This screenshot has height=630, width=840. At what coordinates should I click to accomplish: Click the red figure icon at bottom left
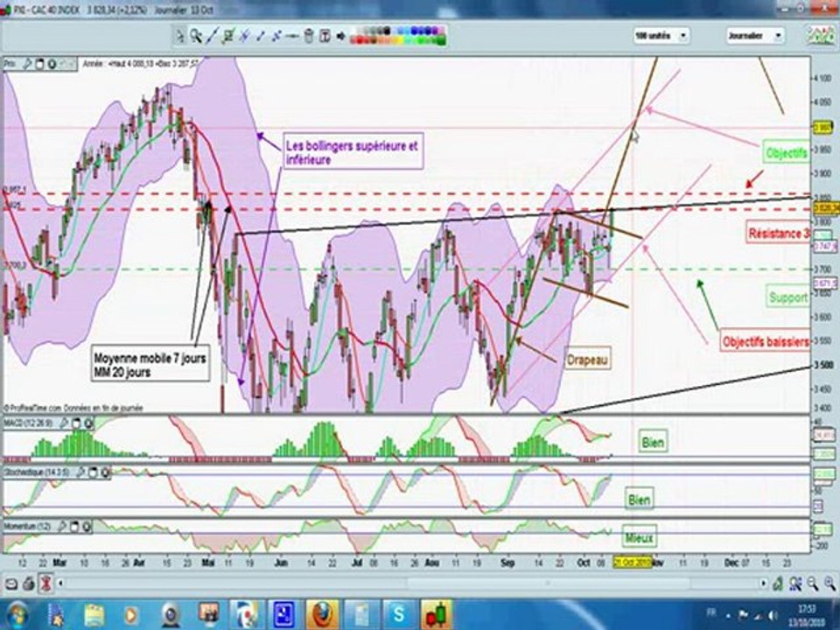[46, 584]
